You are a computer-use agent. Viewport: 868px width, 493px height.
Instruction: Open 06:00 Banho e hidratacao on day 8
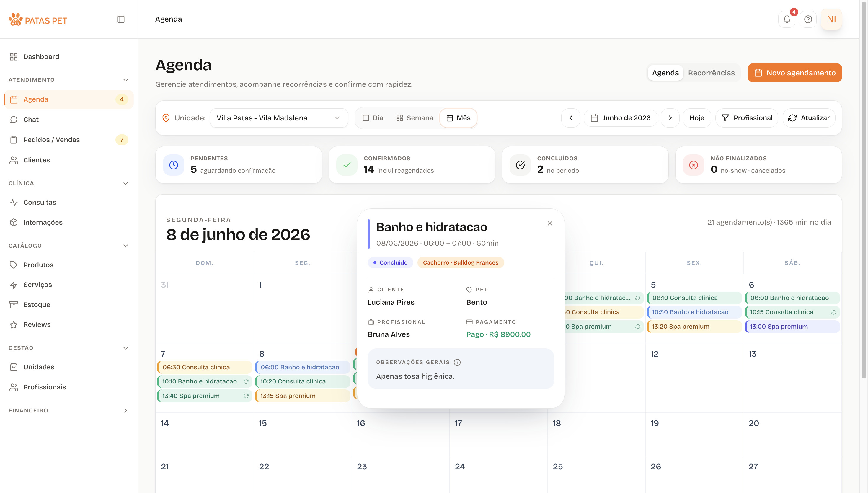302,367
